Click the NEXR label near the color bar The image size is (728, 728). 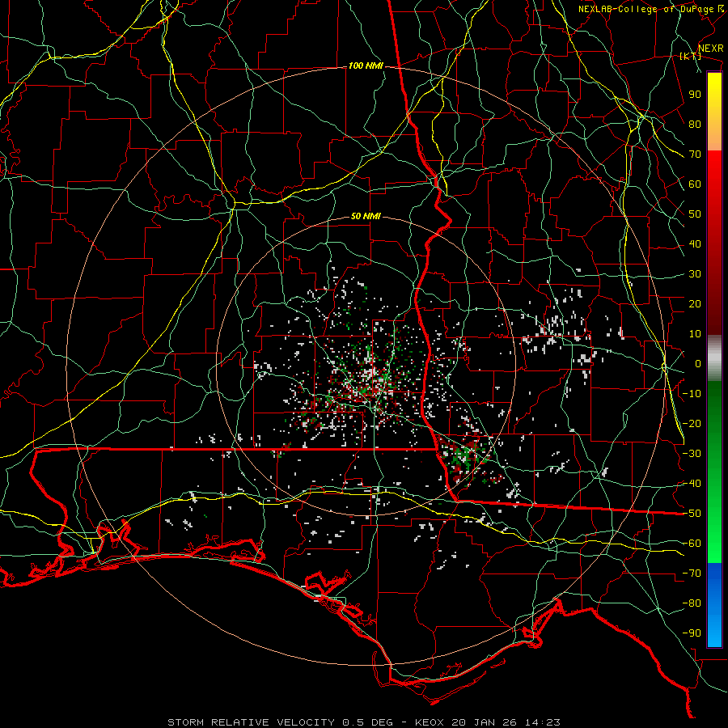(710, 49)
